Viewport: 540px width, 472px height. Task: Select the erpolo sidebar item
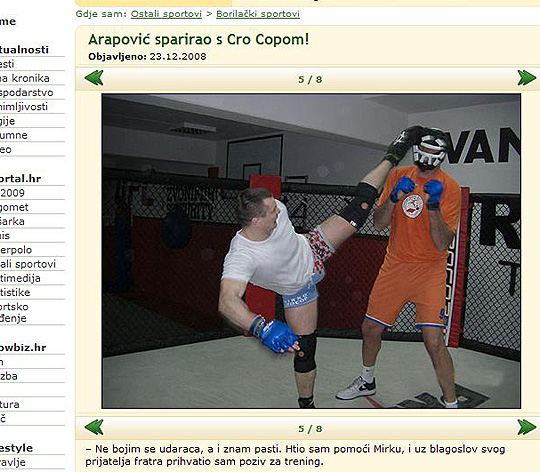[x=16, y=250]
